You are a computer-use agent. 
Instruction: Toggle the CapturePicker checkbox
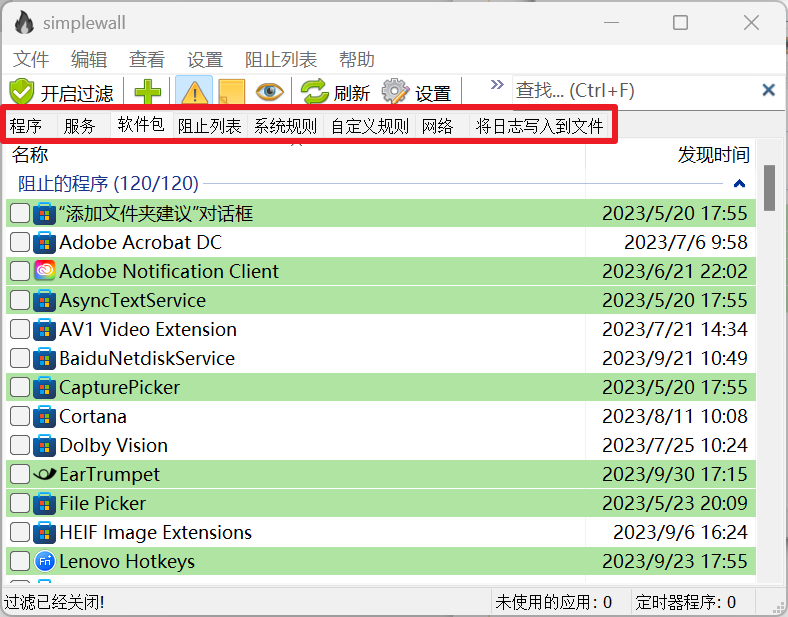pyautogui.click(x=20, y=387)
